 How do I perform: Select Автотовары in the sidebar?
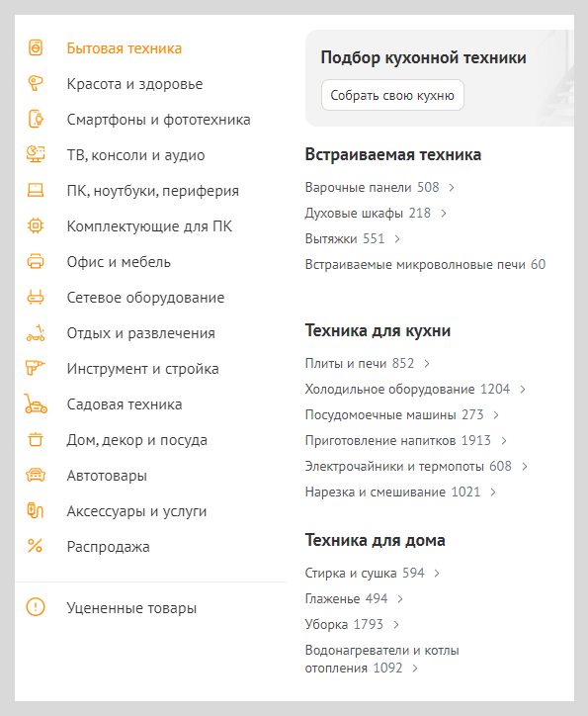(x=107, y=476)
